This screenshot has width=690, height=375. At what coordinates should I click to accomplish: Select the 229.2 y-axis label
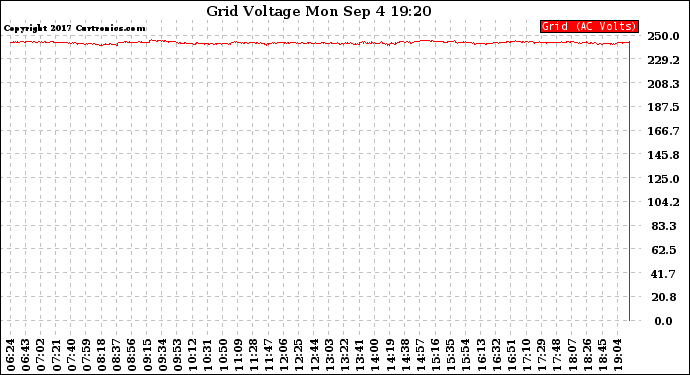click(x=663, y=60)
